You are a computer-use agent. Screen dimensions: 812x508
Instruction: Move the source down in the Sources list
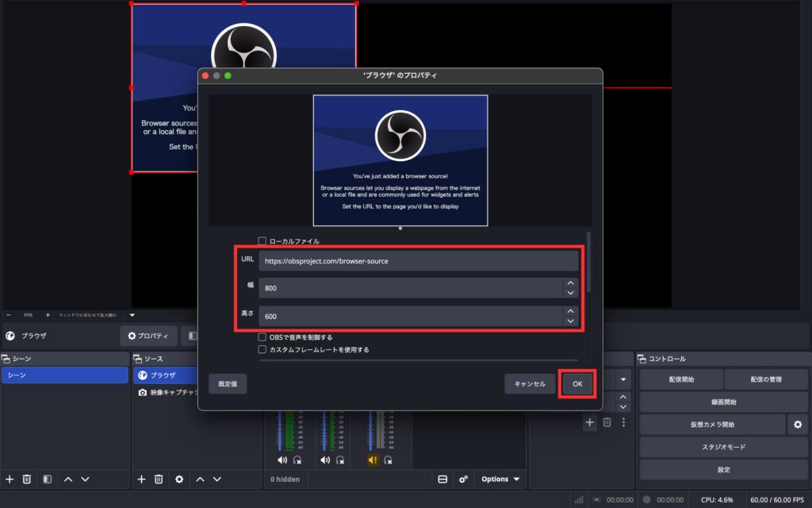(217, 479)
